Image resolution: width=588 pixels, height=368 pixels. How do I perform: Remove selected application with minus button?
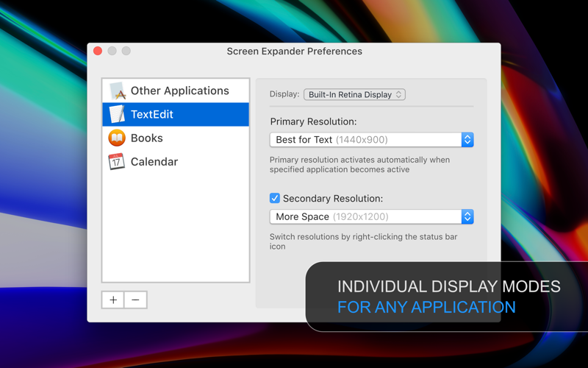pos(135,300)
